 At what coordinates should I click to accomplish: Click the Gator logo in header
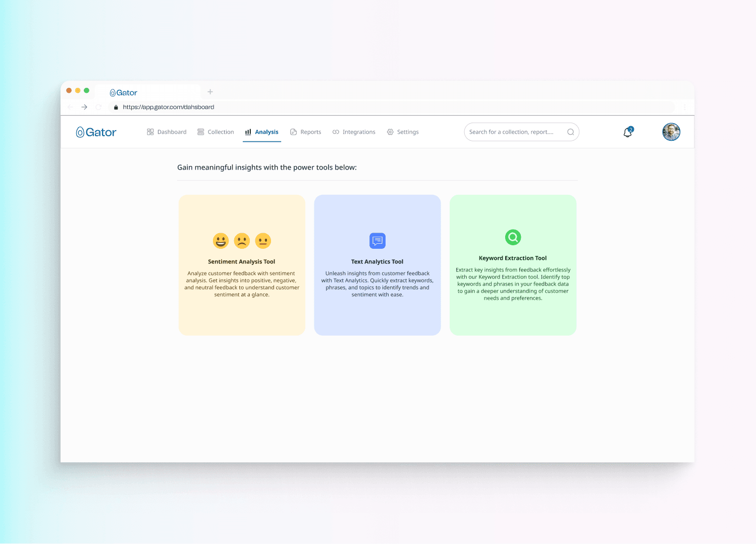click(x=96, y=132)
